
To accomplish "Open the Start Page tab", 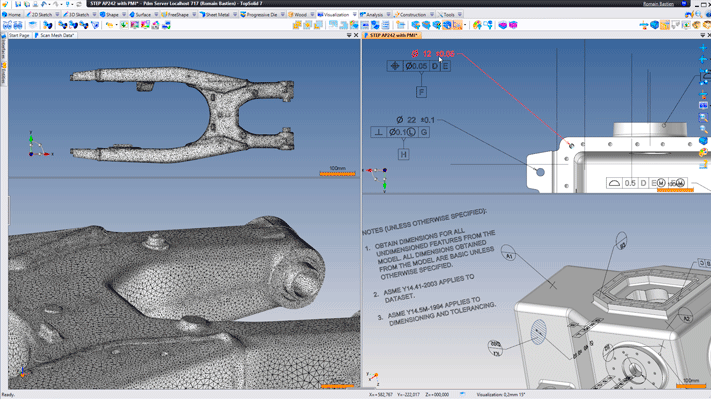I will 19,35.
